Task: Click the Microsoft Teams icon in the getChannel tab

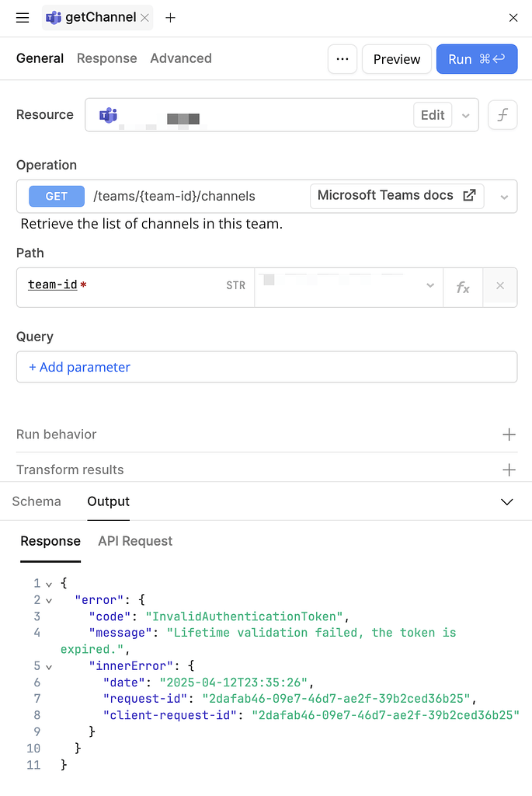Action: point(54,17)
